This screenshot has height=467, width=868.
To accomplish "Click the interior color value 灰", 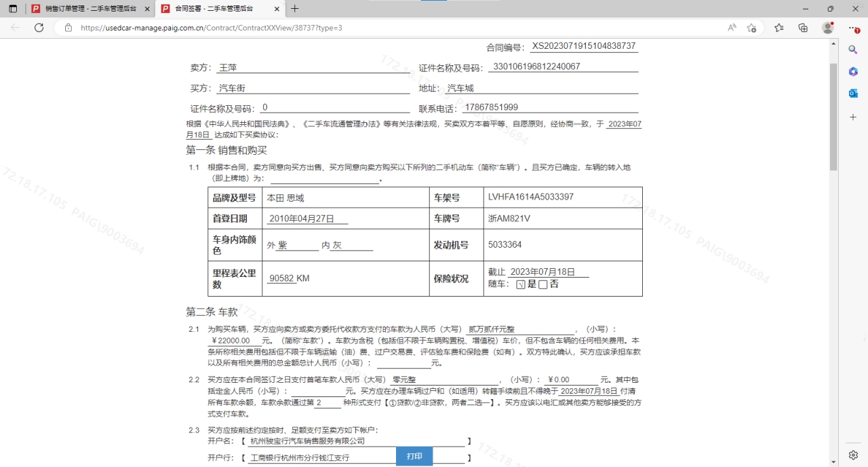I will click(337, 245).
